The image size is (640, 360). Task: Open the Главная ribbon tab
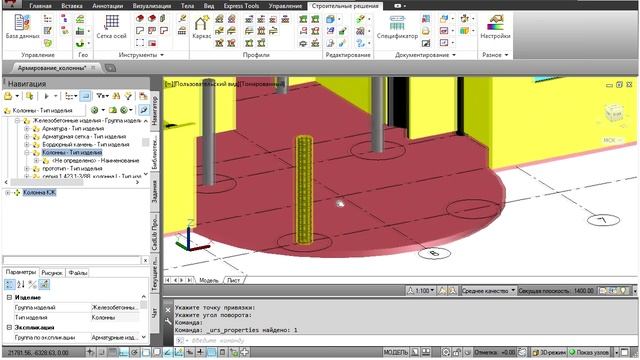(40, 6)
